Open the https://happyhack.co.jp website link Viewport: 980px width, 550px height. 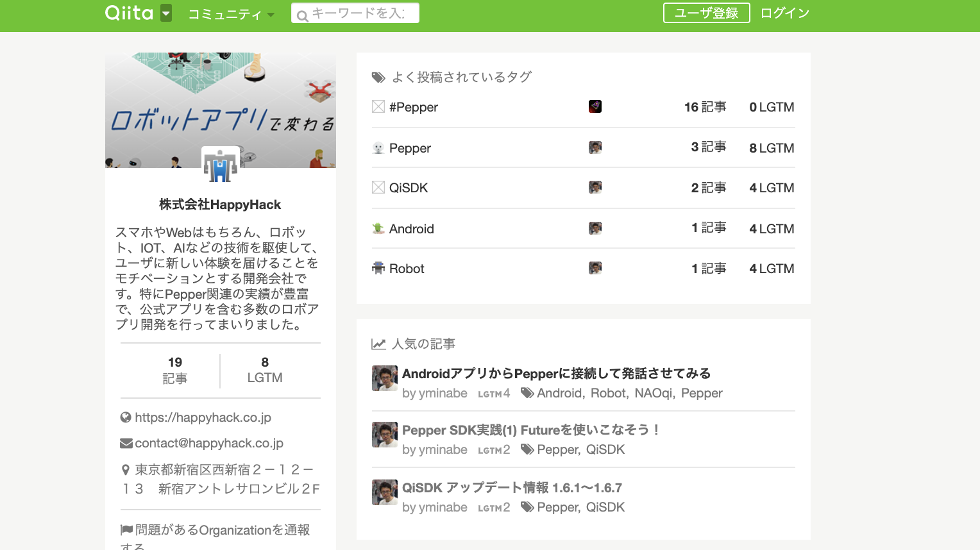click(x=203, y=417)
